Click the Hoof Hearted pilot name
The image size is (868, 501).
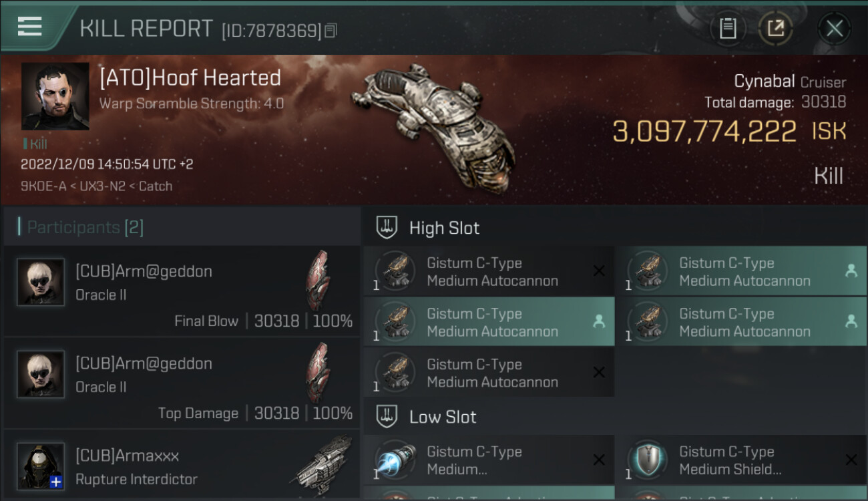190,78
